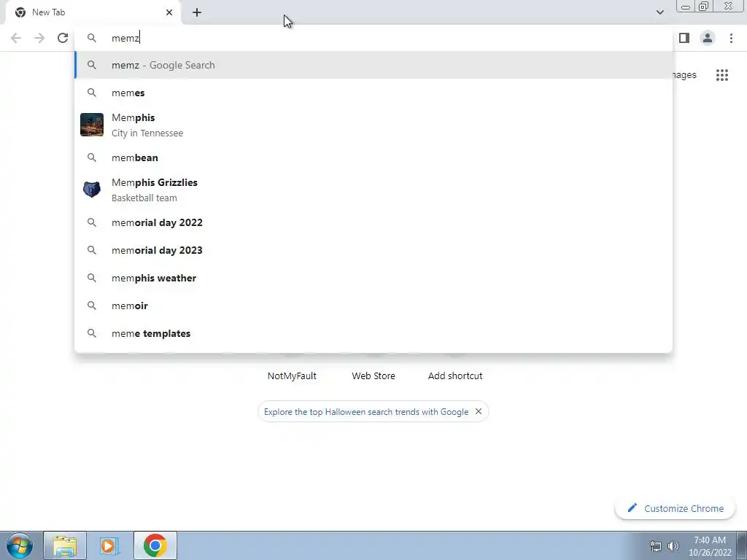Reload the page with the refresh icon
The width and height of the screenshot is (747, 560).
[63, 38]
